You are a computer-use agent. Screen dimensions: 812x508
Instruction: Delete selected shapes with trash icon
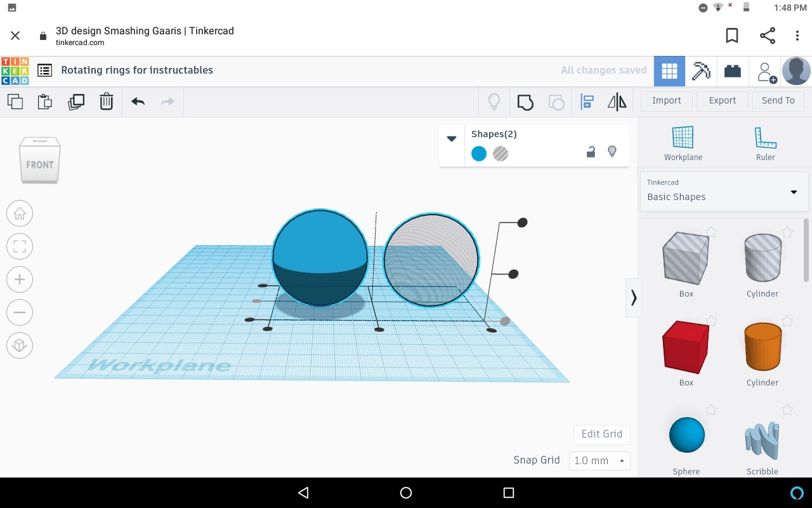(106, 102)
